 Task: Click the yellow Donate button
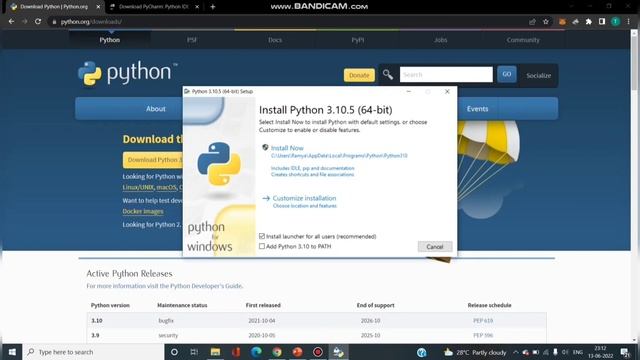click(359, 75)
